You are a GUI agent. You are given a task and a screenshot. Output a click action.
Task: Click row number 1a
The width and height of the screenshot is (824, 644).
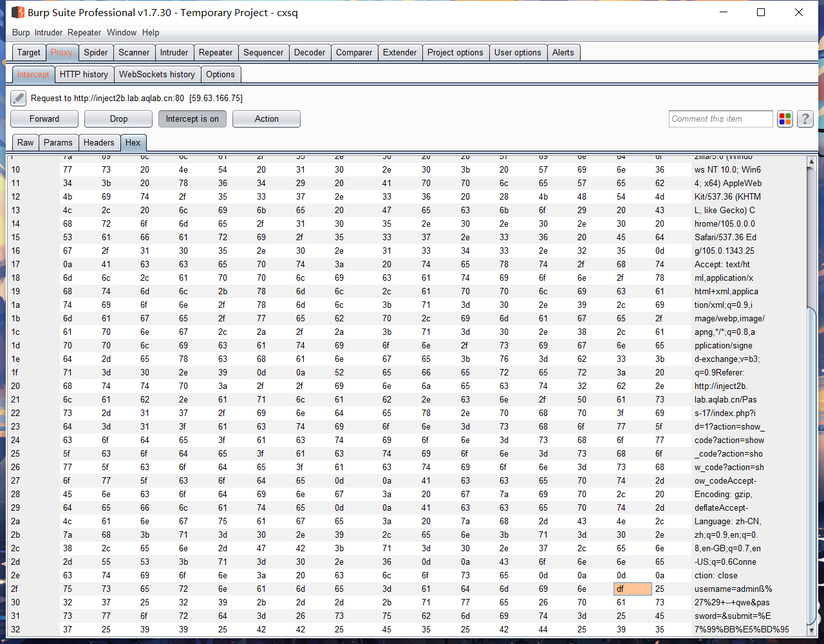pos(15,305)
